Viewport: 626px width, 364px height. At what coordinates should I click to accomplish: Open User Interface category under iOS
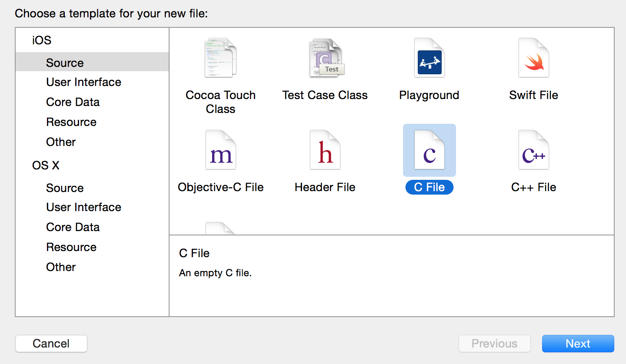coord(83,82)
